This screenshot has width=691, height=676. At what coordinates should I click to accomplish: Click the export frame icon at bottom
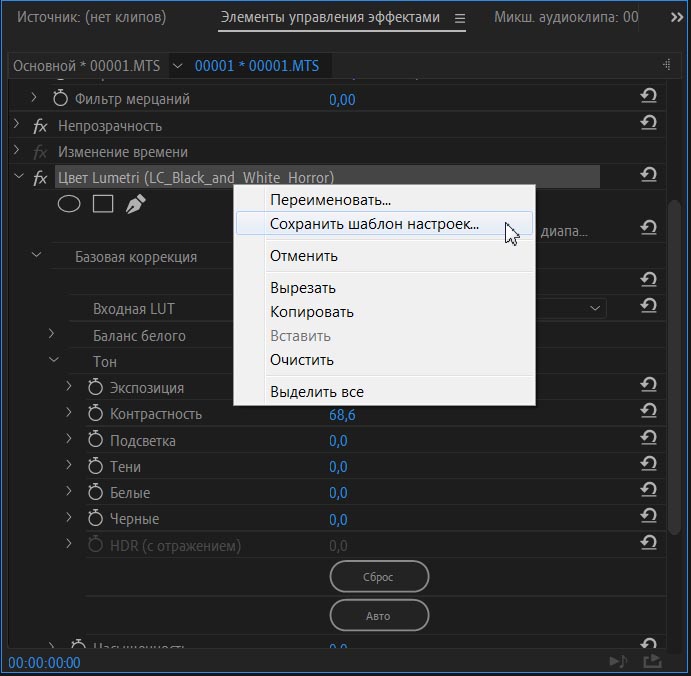point(653,661)
